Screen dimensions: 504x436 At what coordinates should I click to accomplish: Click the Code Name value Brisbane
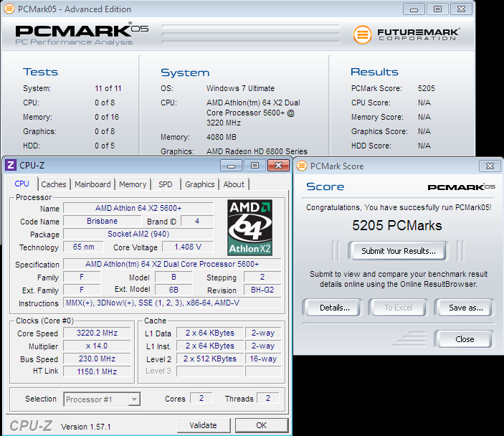point(103,221)
